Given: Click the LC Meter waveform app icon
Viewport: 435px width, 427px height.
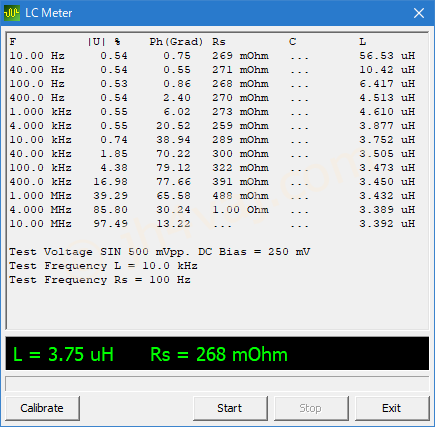Looking at the screenshot, I should 12,13.
